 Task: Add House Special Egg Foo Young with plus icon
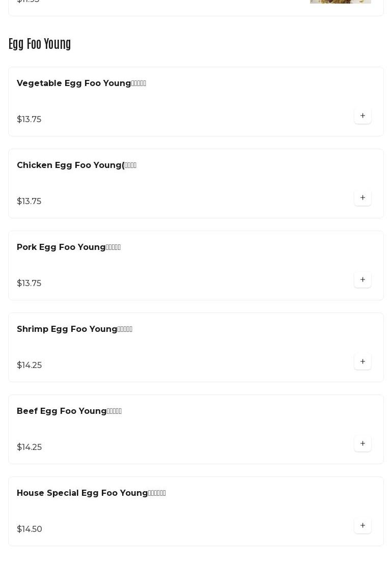click(x=362, y=526)
